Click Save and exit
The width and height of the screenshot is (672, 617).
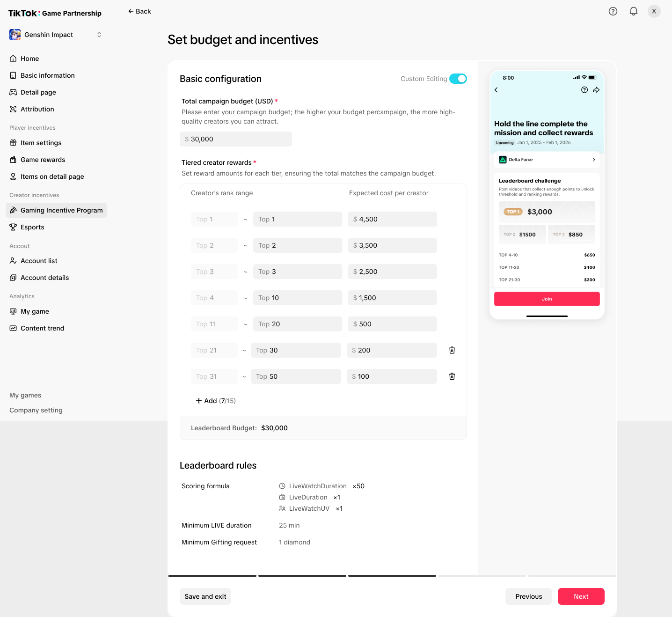coord(205,596)
